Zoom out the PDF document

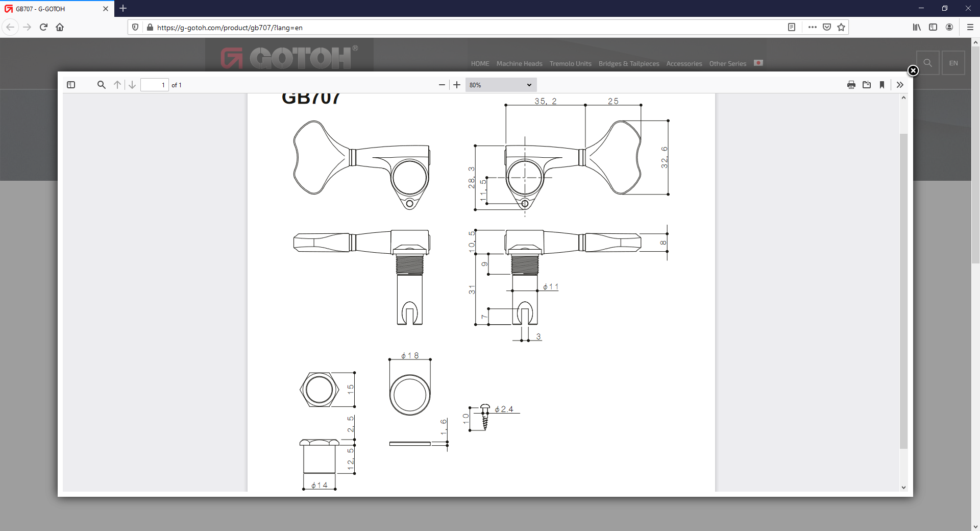coord(442,85)
